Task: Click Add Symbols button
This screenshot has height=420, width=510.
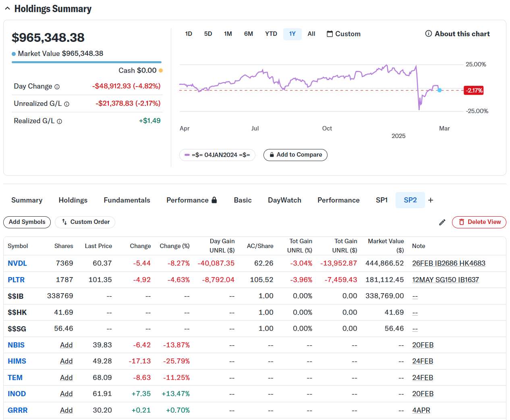Action: click(27, 222)
